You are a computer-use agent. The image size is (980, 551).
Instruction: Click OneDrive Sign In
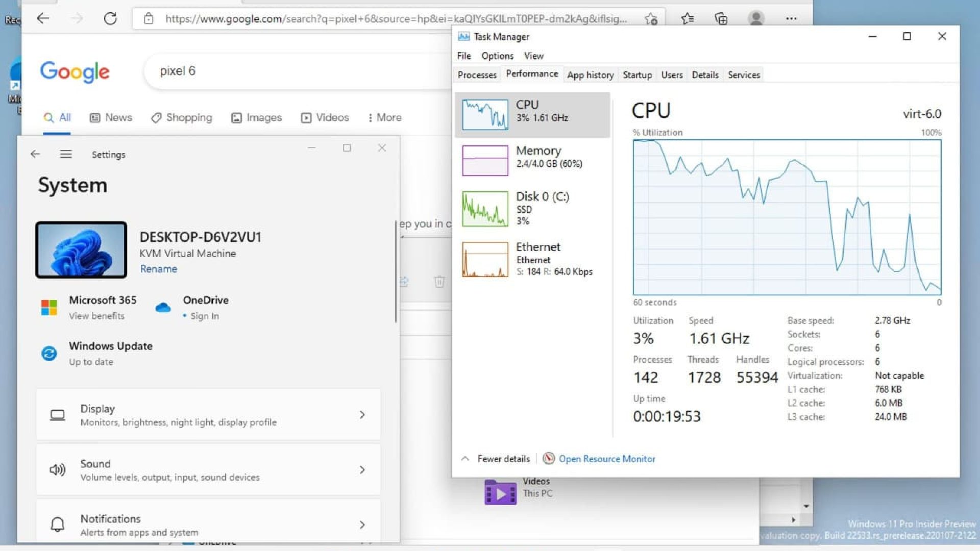pyautogui.click(x=205, y=316)
